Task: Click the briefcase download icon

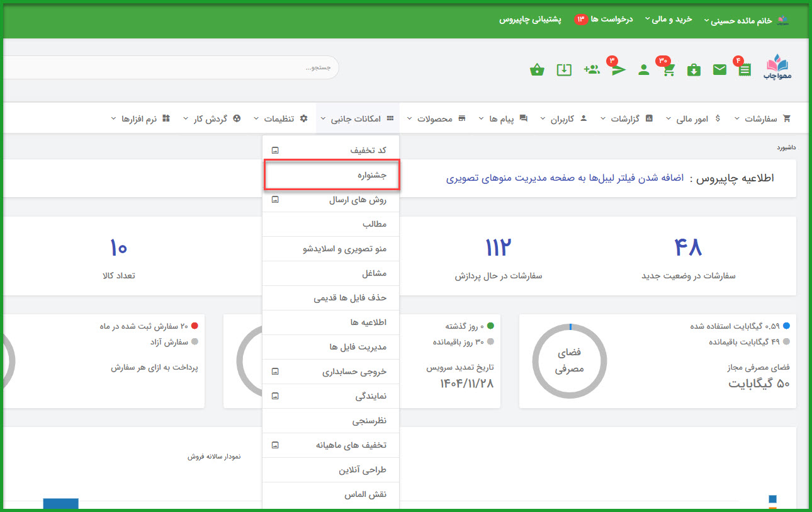Action: pos(694,70)
